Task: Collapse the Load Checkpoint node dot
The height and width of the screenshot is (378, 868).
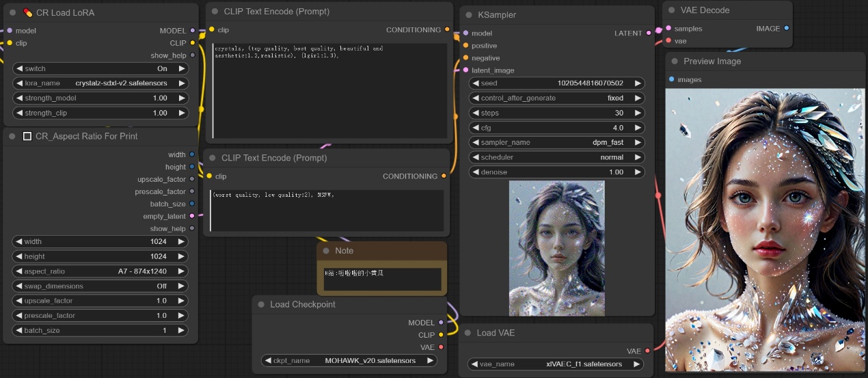Action: 261,305
